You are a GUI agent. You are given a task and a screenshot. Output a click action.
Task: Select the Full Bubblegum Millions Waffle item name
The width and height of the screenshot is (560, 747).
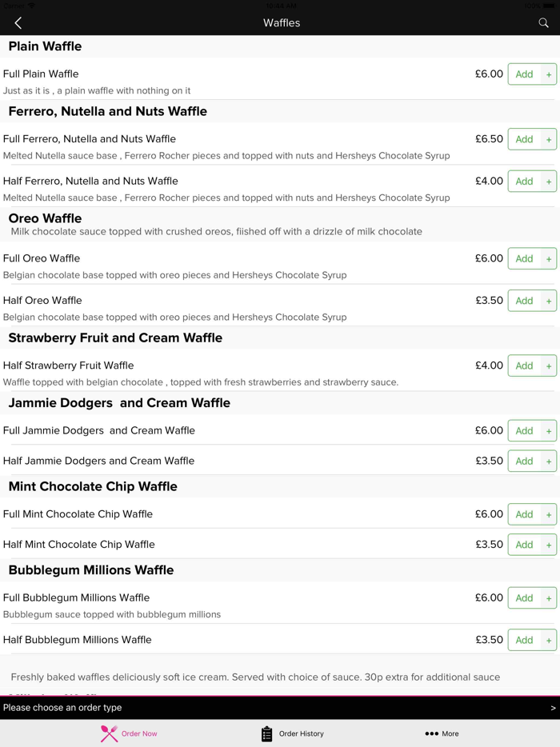(77, 597)
